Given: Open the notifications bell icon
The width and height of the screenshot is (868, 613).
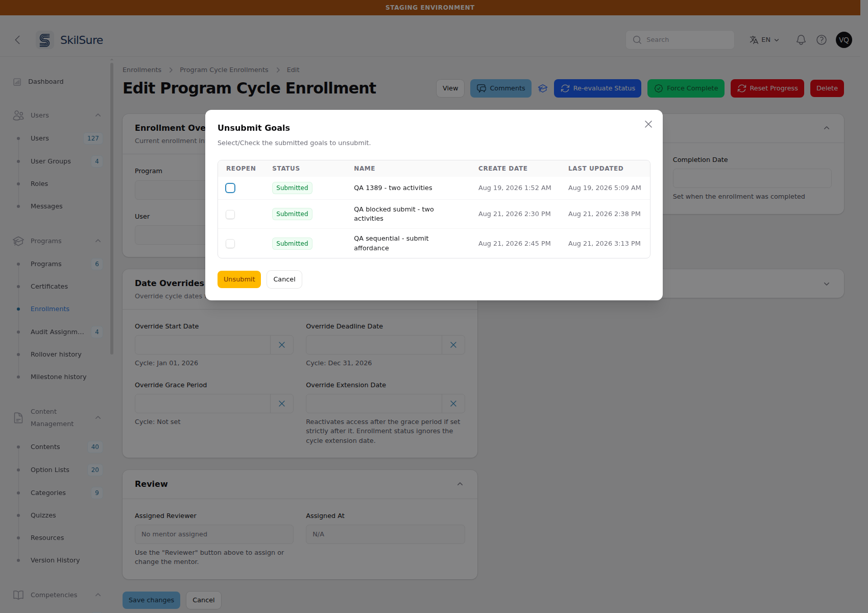Looking at the screenshot, I should 801,40.
